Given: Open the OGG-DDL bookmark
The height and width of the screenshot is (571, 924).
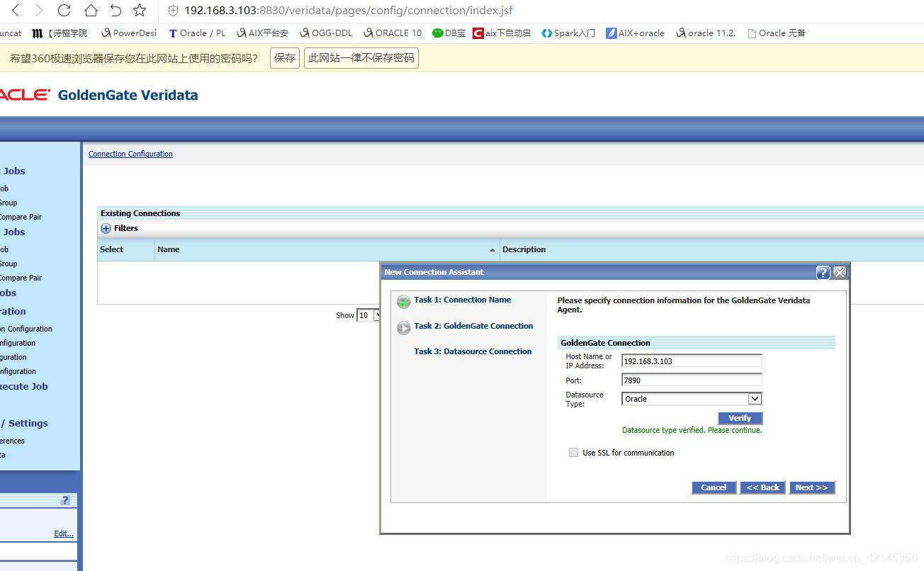Looking at the screenshot, I should click(326, 33).
